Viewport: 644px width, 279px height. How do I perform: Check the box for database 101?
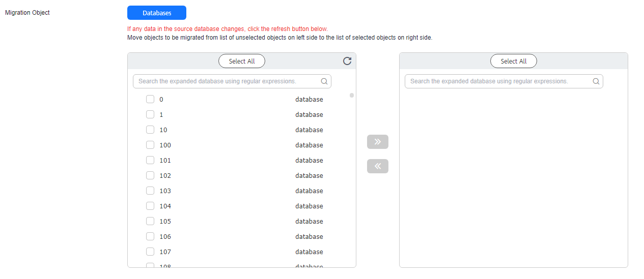[150, 160]
